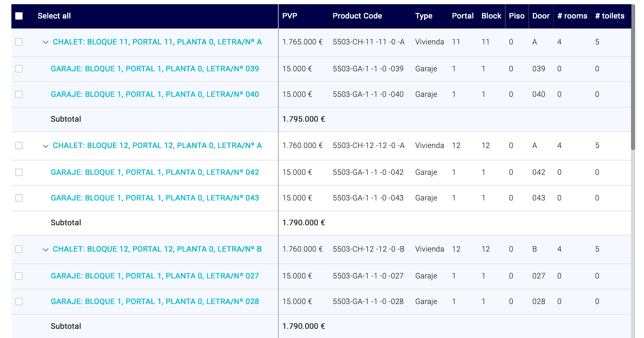Collapse the Chalet Bloque 12 Letra A group
This screenshot has width=644, height=338.
click(x=46, y=146)
